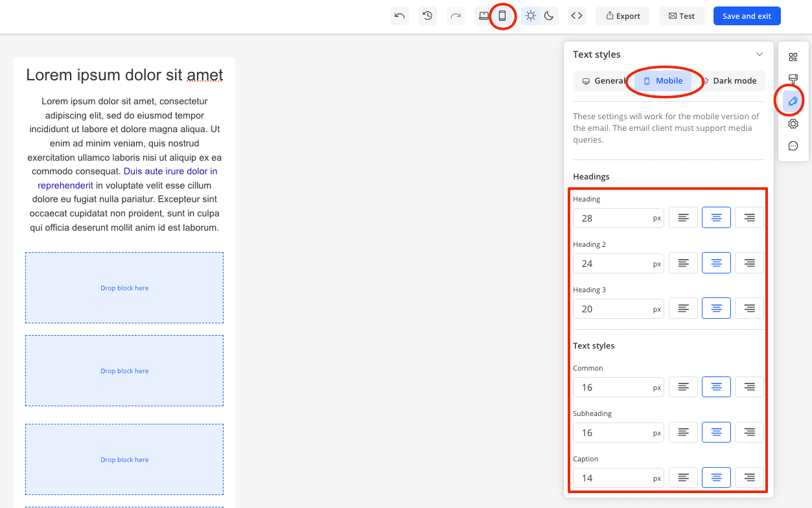
Task: Edit the Subheading size field
Action: pos(618,432)
